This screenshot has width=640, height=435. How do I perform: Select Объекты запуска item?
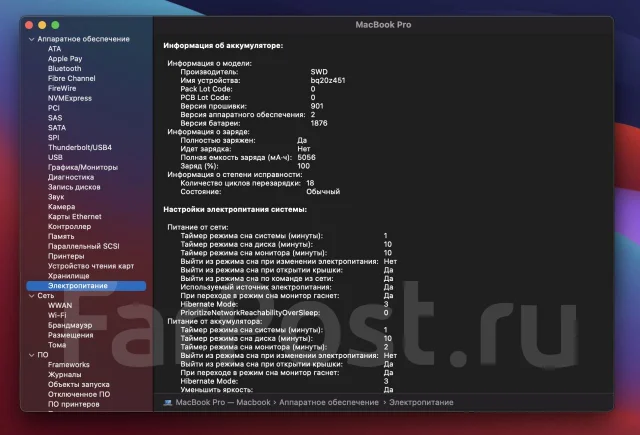tap(79, 384)
